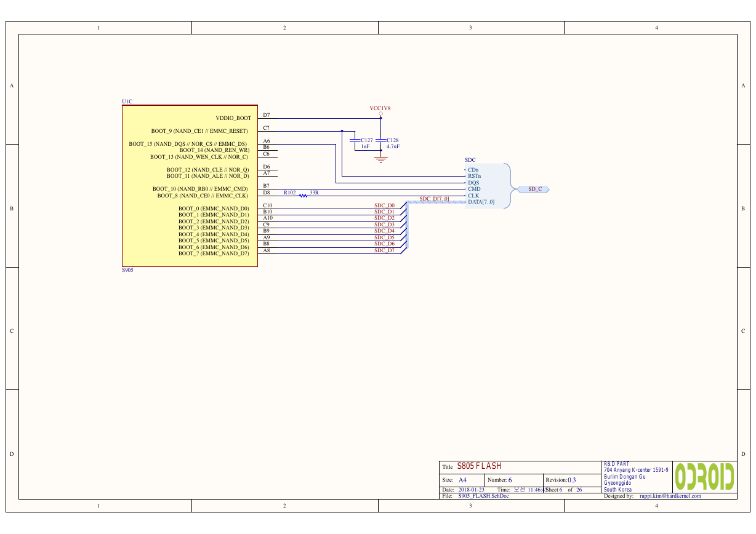Select pin number A8
This screenshot has height=534, width=756.
(267, 250)
